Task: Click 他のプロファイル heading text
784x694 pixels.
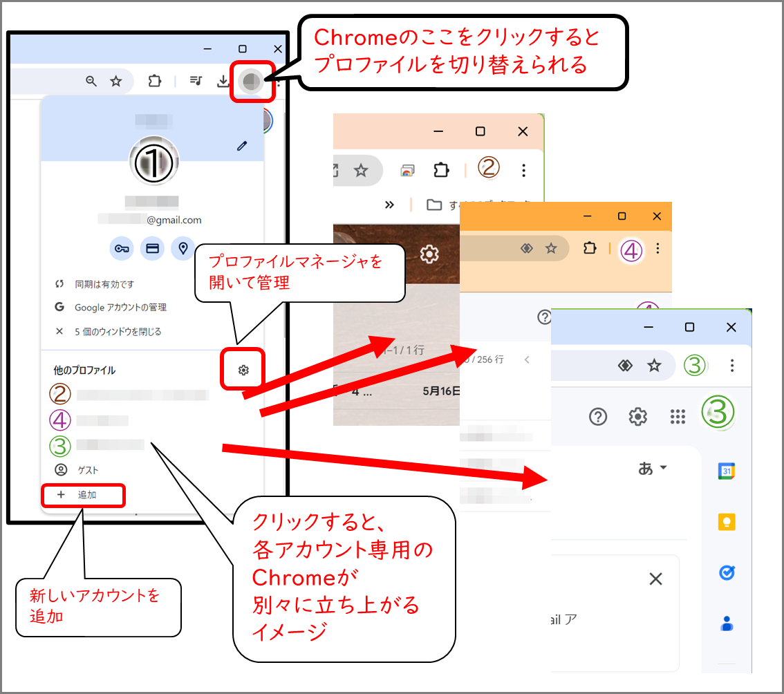Action: point(84,371)
